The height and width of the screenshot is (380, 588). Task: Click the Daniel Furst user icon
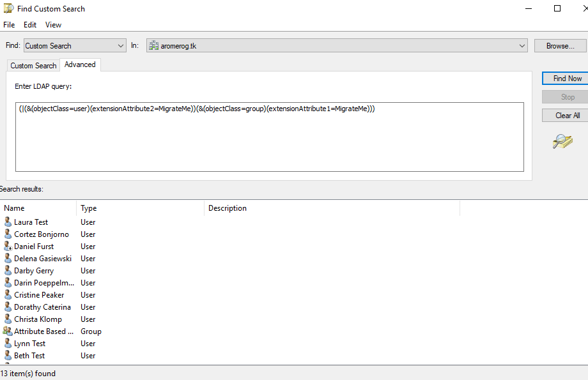pyautogui.click(x=8, y=247)
